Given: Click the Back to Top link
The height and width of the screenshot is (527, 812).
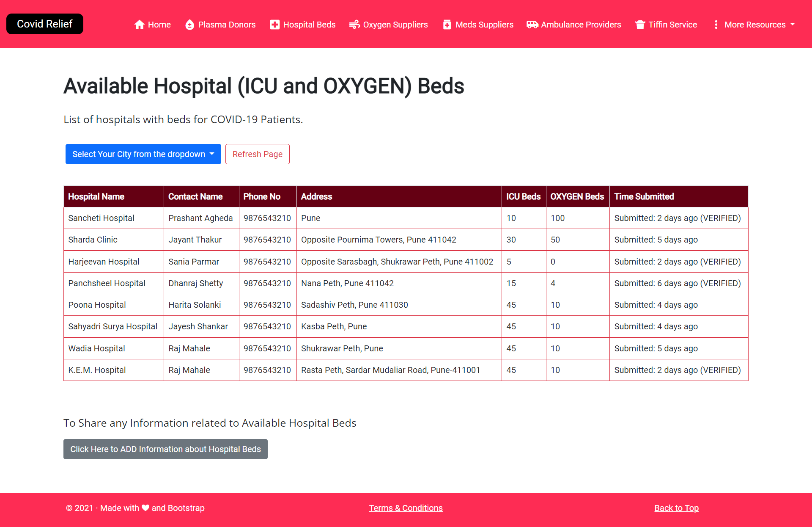Looking at the screenshot, I should [676, 508].
